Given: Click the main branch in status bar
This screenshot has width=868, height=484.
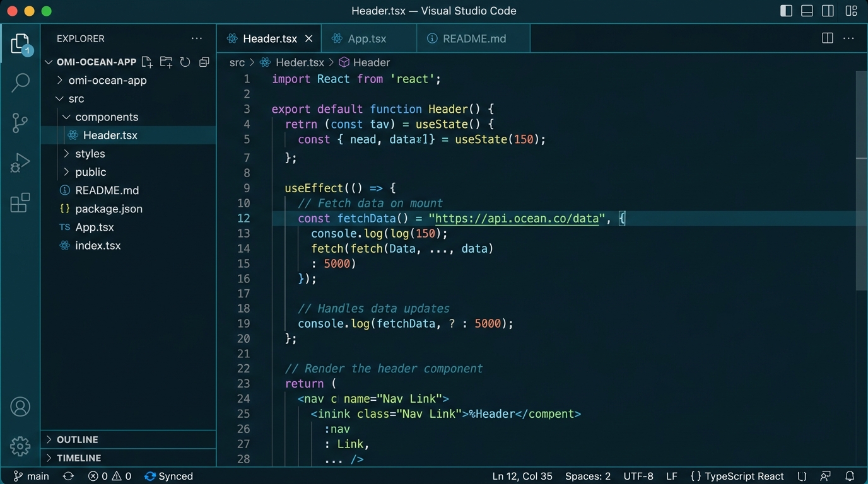Looking at the screenshot, I should pos(32,476).
